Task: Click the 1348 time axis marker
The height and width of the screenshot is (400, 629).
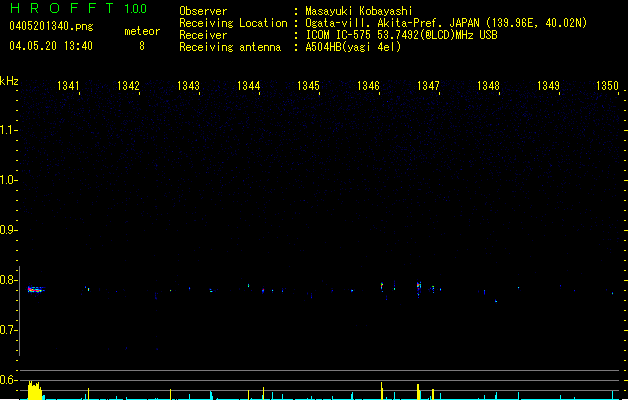Action: pos(488,86)
